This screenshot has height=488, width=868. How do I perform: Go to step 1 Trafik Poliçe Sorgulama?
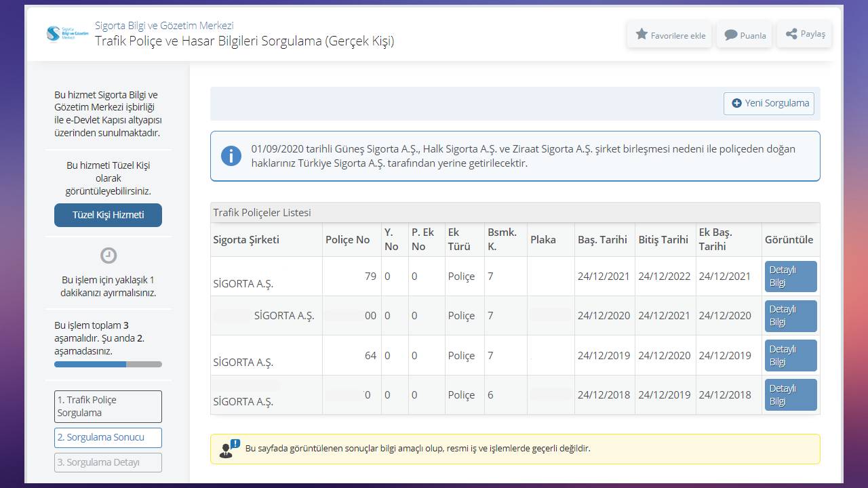tap(108, 407)
